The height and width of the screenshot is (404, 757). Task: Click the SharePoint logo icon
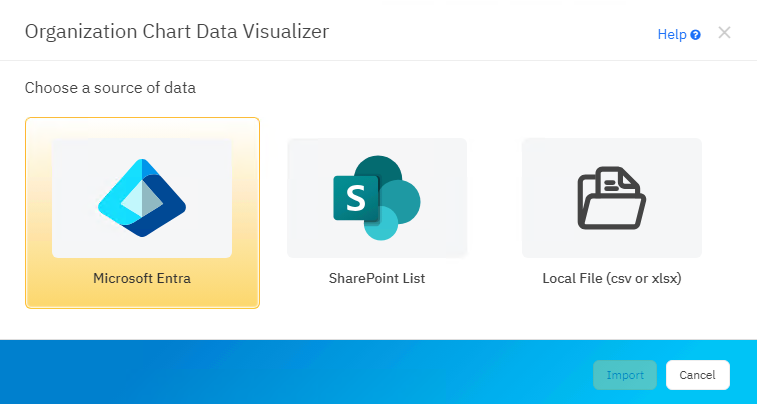click(376, 198)
